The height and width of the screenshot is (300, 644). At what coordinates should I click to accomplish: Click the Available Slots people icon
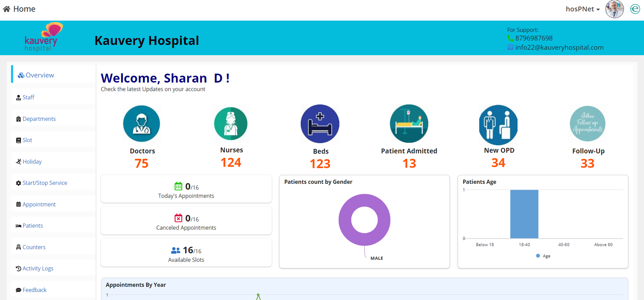pyautogui.click(x=175, y=250)
